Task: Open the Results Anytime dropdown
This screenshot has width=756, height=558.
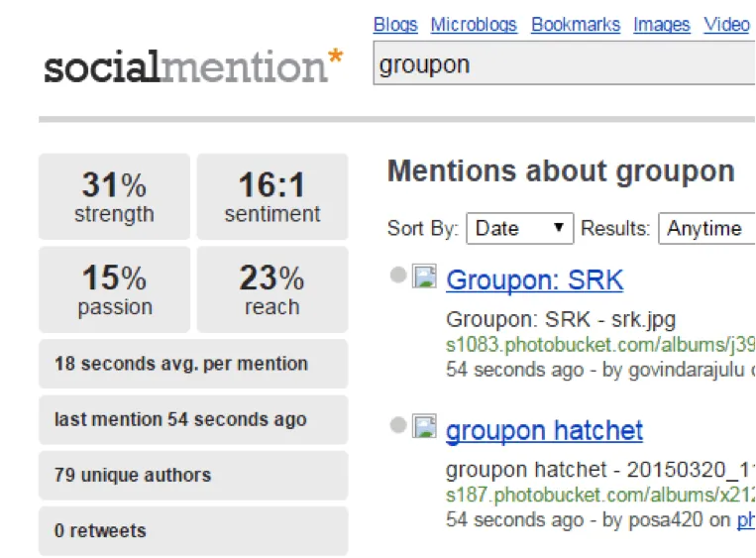Action: [707, 228]
